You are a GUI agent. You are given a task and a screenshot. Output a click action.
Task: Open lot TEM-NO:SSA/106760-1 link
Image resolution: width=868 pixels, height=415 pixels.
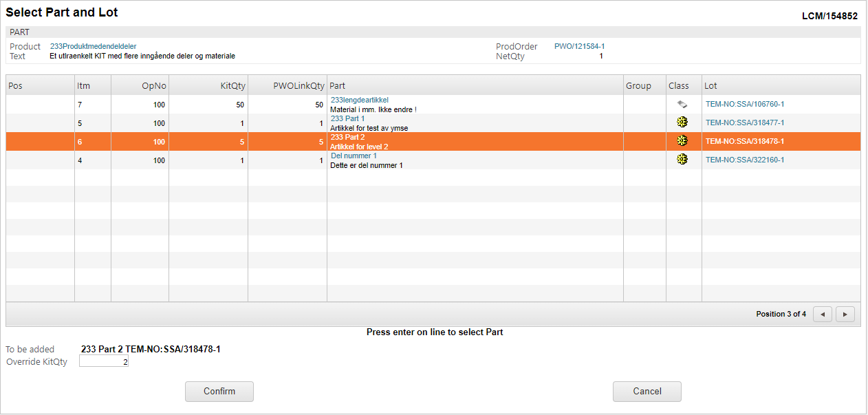pyautogui.click(x=745, y=104)
